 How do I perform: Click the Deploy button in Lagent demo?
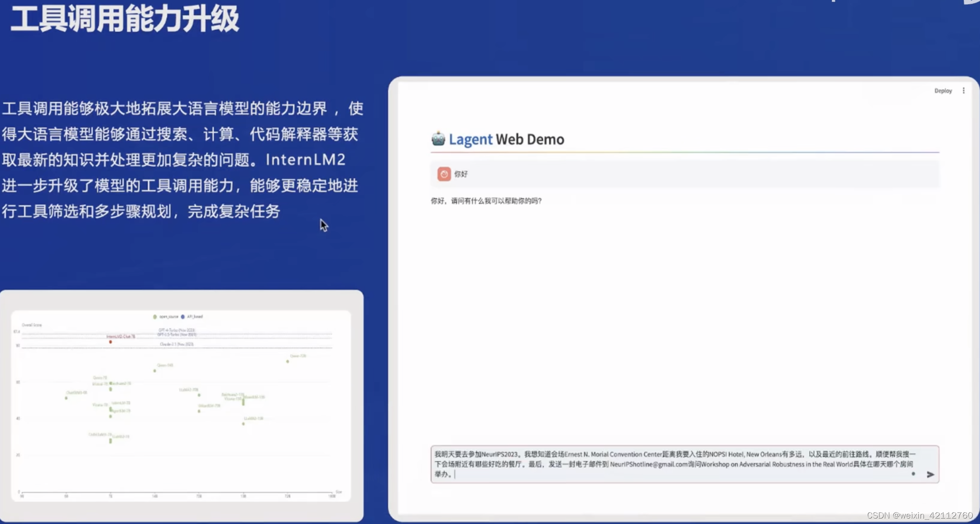click(x=942, y=91)
